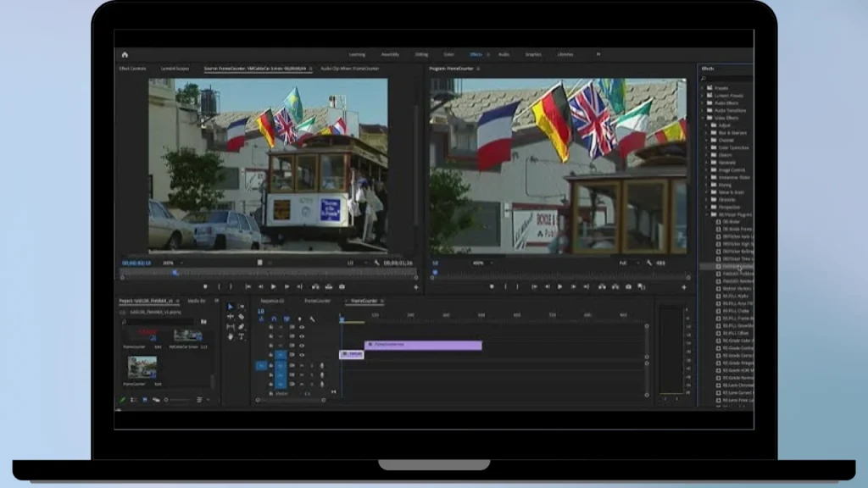The height and width of the screenshot is (488, 868).
Task: Toggle V3 track output eye
Action: 302,335
